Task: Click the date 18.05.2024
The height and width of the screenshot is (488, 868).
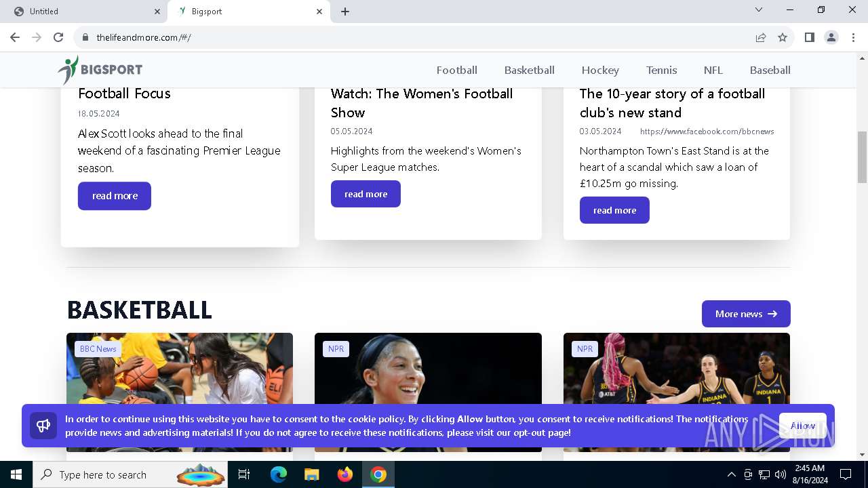Action: 99,114
